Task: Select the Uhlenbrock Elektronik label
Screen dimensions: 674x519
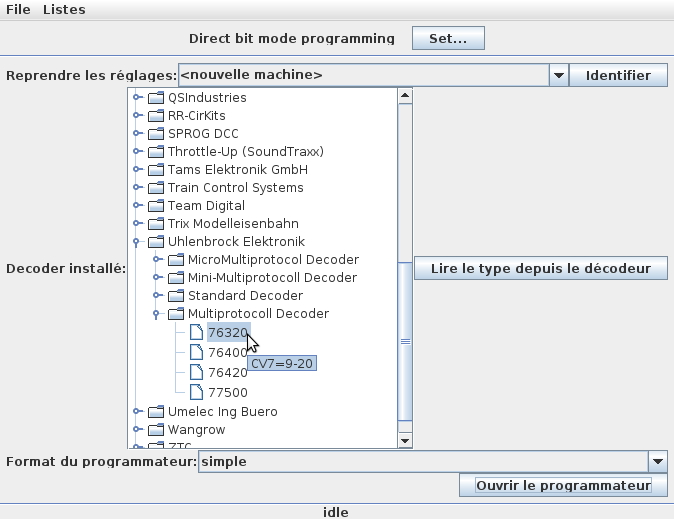Action: (236, 242)
